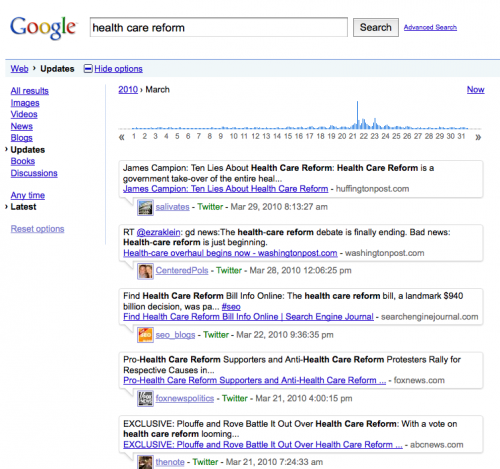Click #seo hashtag link

231,307
